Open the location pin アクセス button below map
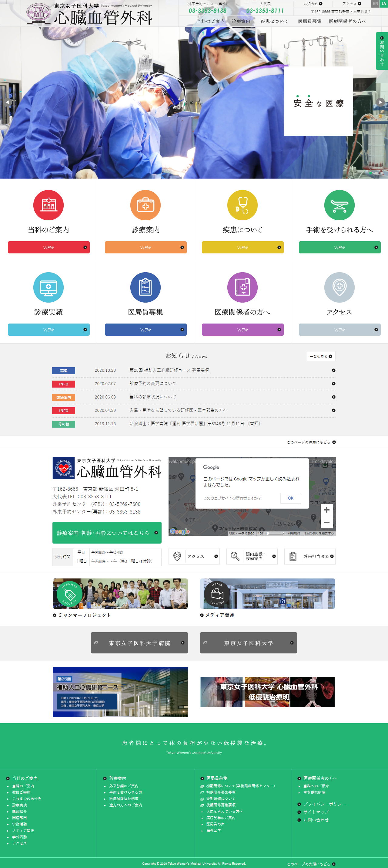 [194, 556]
